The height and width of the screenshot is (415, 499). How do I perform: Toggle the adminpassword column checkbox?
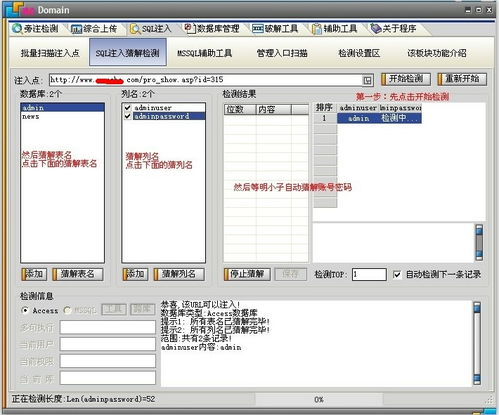[127, 116]
